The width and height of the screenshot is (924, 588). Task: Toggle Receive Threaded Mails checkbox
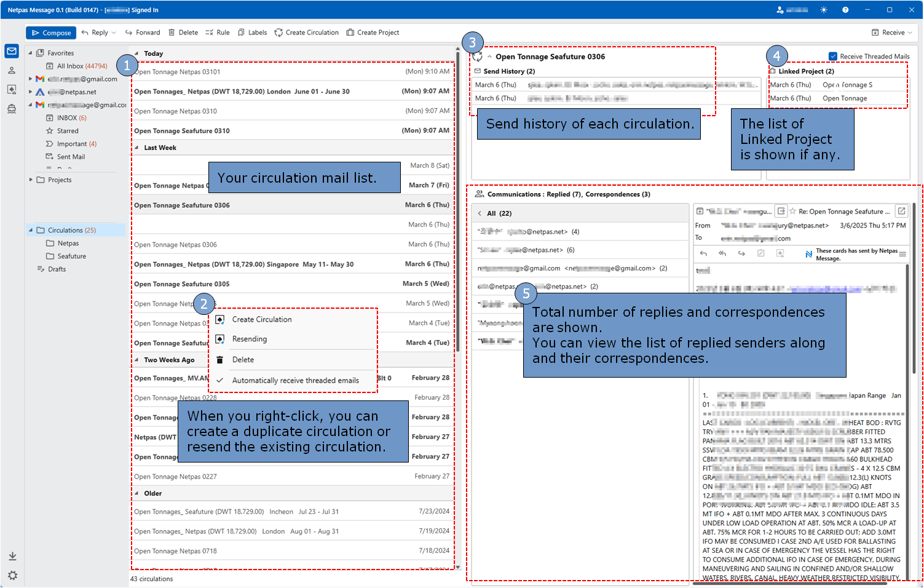click(833, 57)
